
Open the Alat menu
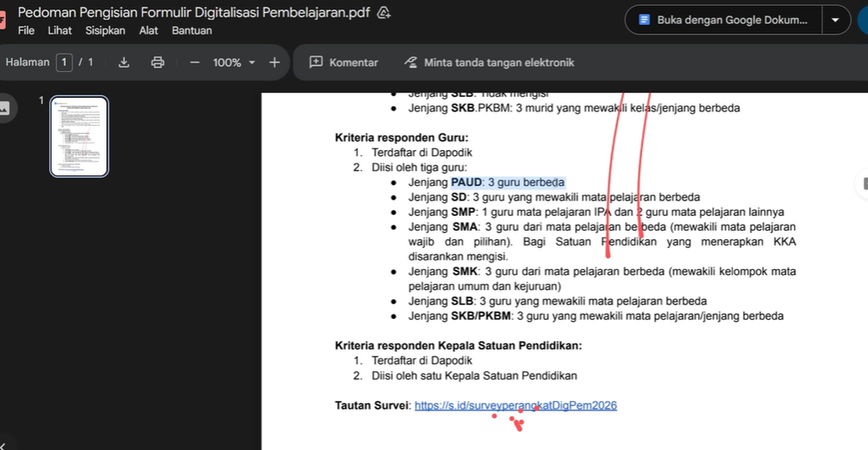[x=148, y=31]
